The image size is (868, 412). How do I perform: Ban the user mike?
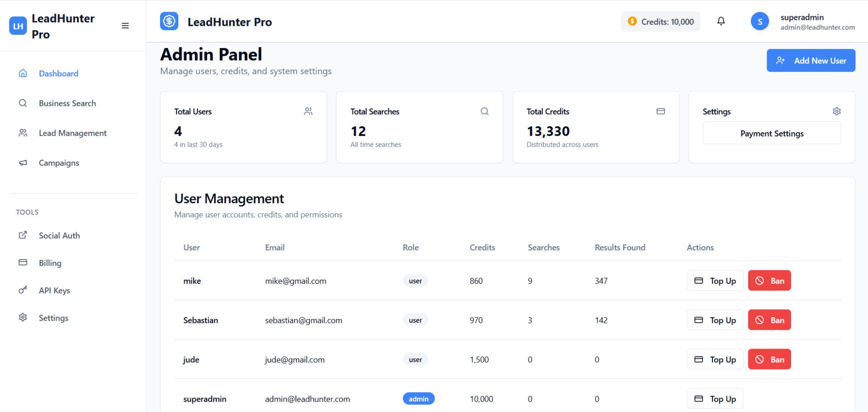[769, 281]
